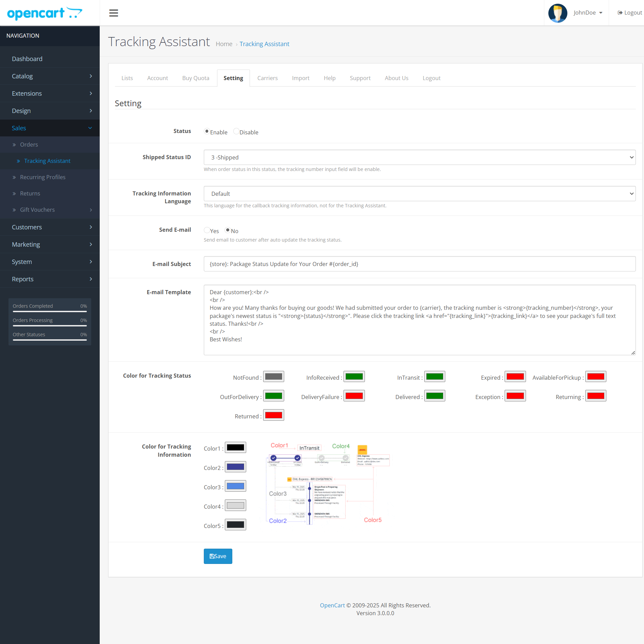The width and height of the screenshot is (644, 644).
Task: Open Orders under Sales
Action: 50,145
